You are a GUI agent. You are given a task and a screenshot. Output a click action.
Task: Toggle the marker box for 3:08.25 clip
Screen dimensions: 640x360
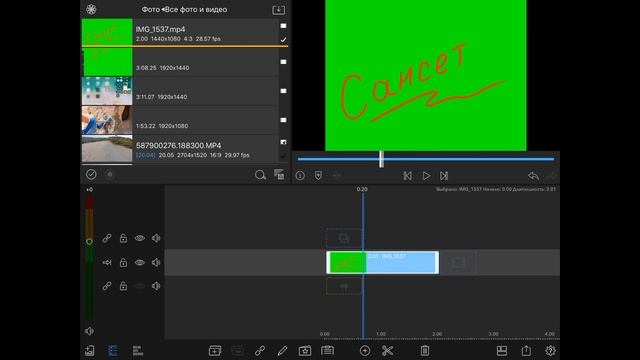[283, 62]
